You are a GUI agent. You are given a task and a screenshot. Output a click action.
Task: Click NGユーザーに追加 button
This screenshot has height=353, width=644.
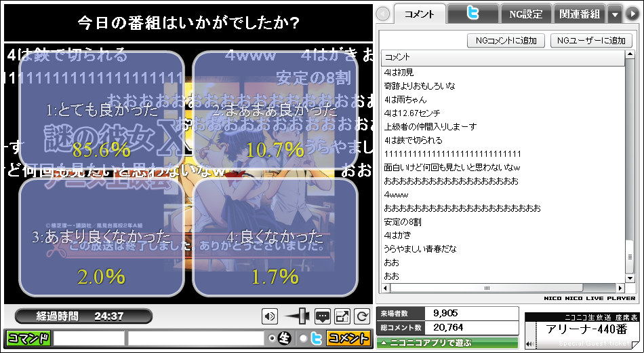click(x=591, y=40)
